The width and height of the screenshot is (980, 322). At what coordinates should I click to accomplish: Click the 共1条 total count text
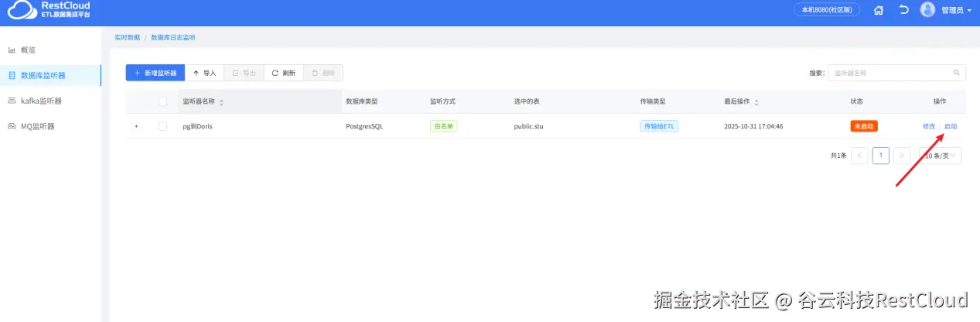click(838, 156)
